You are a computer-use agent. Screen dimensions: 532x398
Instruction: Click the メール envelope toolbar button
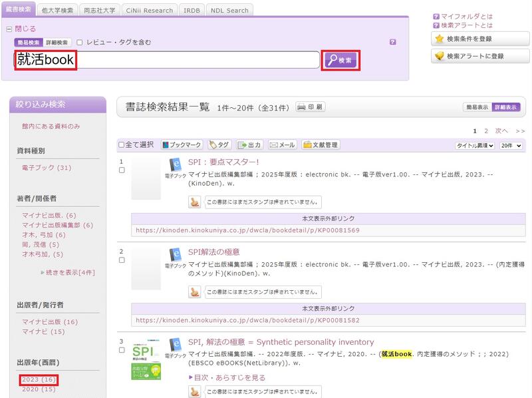click(282, 145)
